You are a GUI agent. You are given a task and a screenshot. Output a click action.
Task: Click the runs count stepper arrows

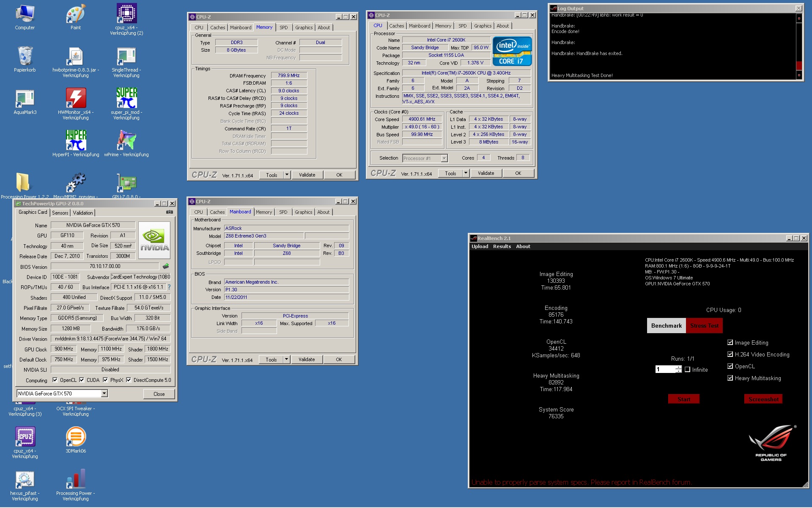[679, 370]
